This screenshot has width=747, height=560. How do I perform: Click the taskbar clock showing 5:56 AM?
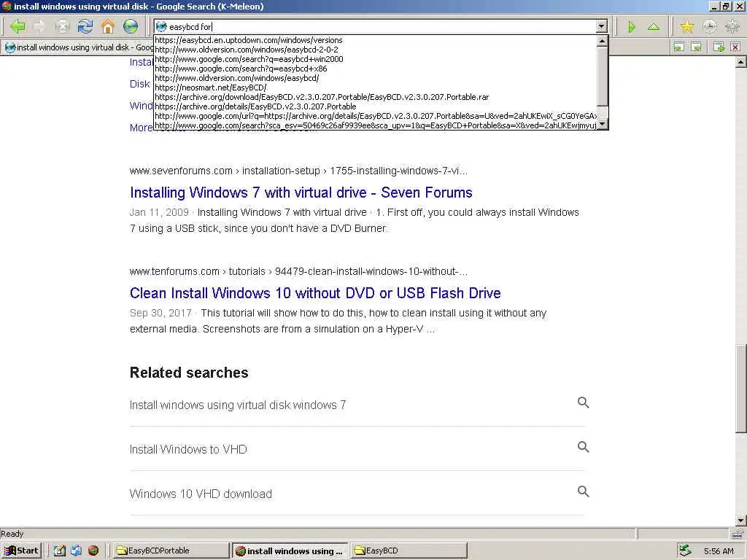pos(719,551)
